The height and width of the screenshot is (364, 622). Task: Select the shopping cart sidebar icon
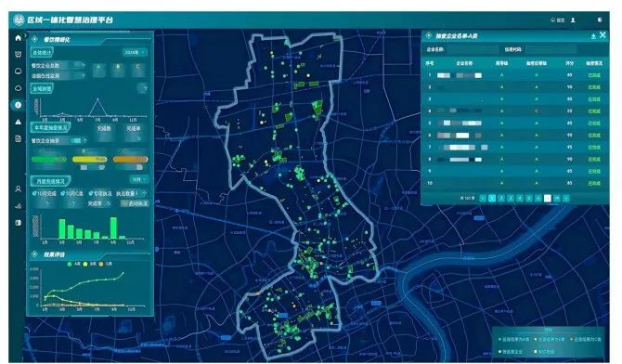[18, 55]
